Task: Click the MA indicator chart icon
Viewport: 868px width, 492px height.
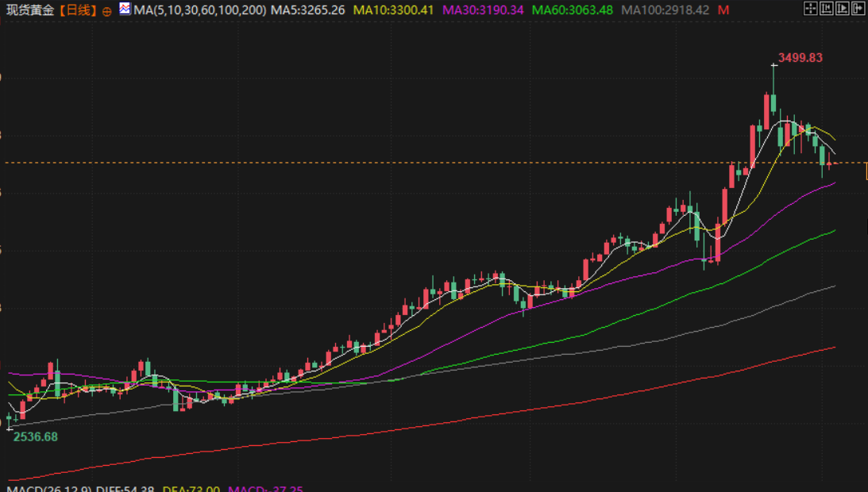Action: tap(125, 9)
